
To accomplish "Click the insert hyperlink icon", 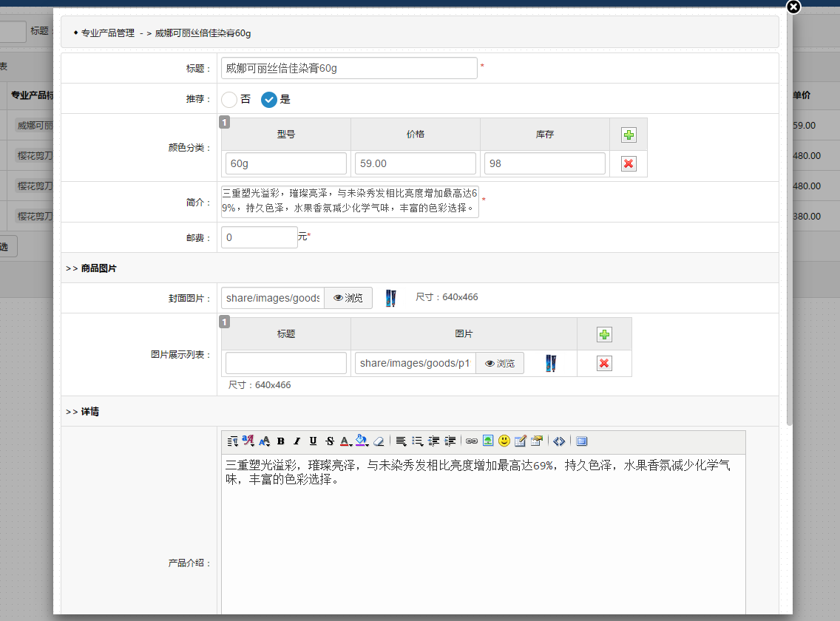I will [472, 441].
